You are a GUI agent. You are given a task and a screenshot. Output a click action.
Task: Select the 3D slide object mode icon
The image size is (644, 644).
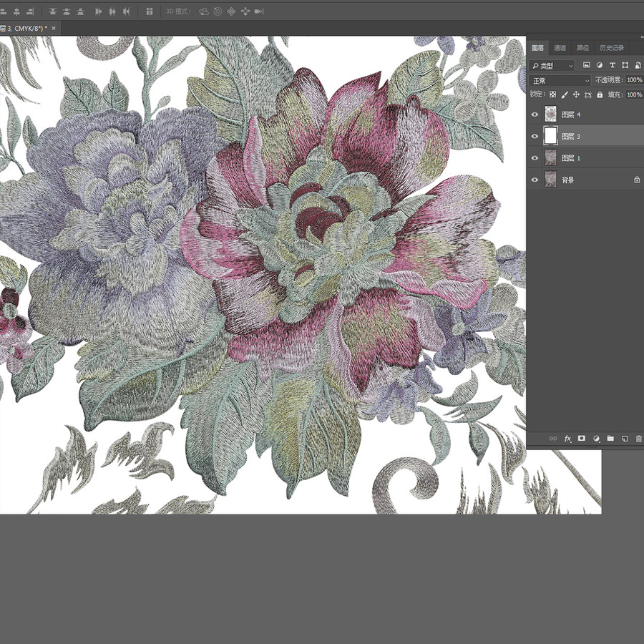pyautogui.click(x=245, y=11)
